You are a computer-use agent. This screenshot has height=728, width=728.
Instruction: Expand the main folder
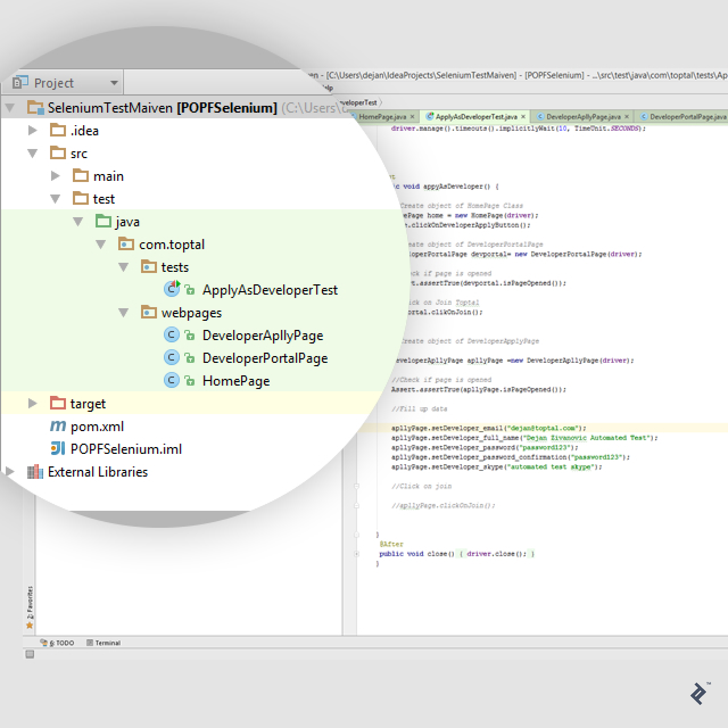pyautogui.click(x=56, y=176)
